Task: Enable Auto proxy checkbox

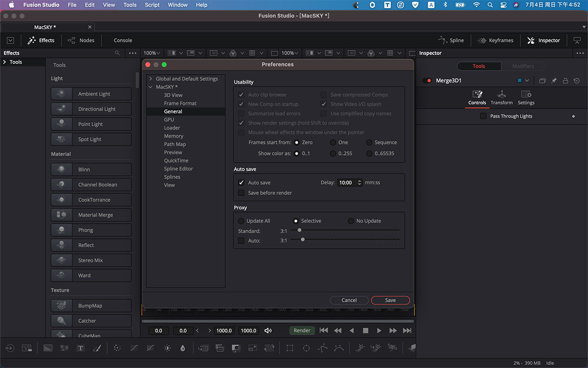Action: point(241,240)
